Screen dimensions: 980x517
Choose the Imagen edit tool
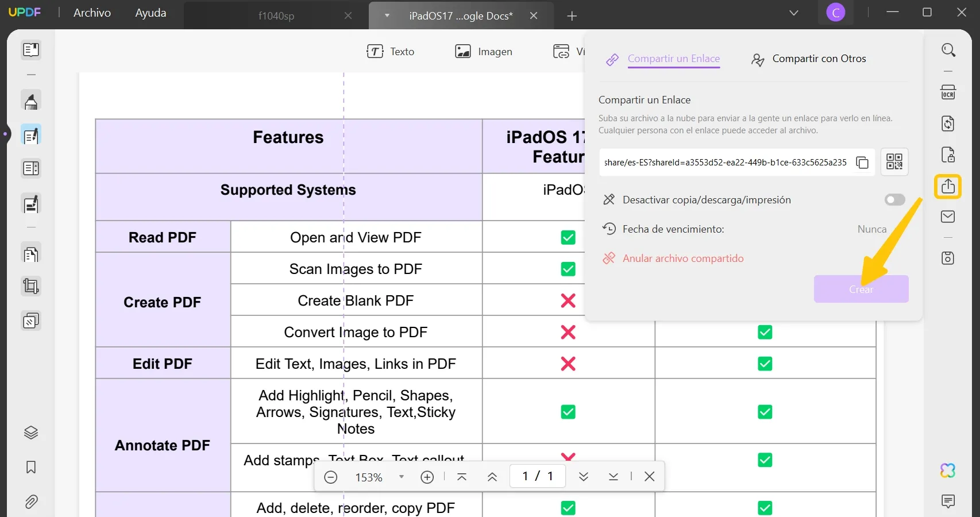484,52
